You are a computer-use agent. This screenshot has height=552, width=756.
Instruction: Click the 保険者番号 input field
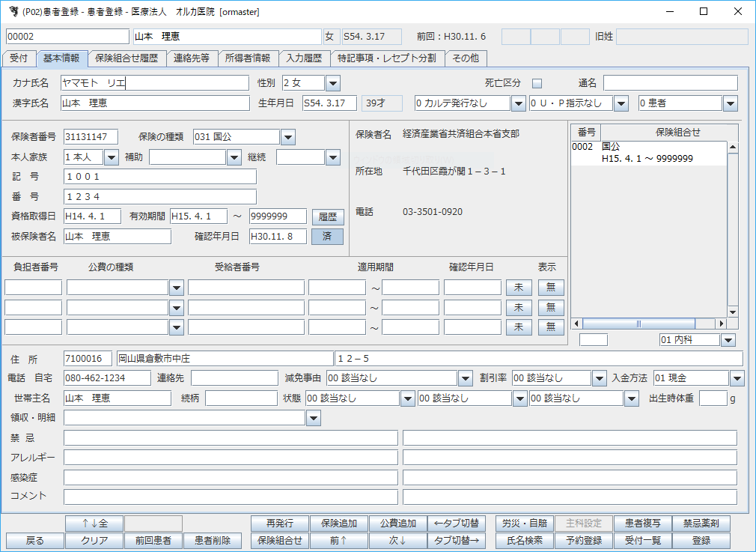(91, 137)
